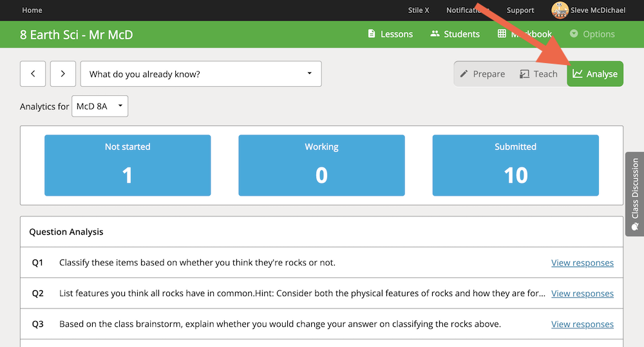Image resolution: width=644 pixels, height=347 pixels.
Task: Open the Support page
Action: (x=520, y=10)
